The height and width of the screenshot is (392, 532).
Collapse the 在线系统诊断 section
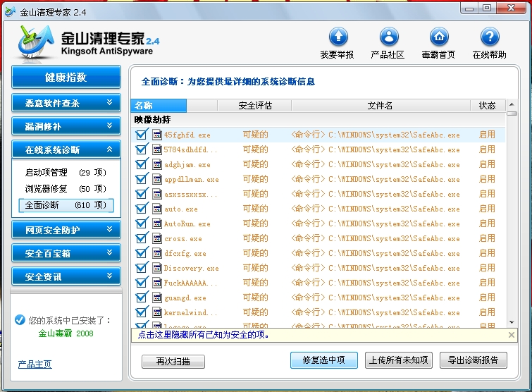pyautogui.click(x=66, y=149)
